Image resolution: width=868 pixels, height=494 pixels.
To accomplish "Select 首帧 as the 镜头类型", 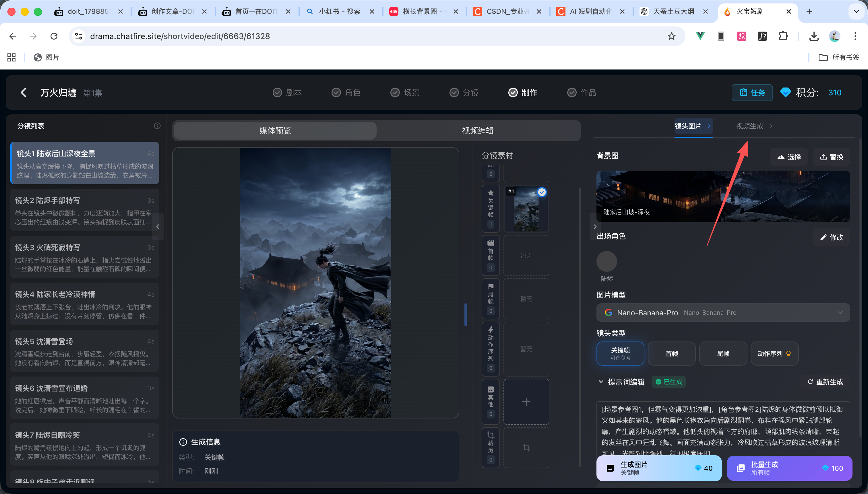I will 671,353.
